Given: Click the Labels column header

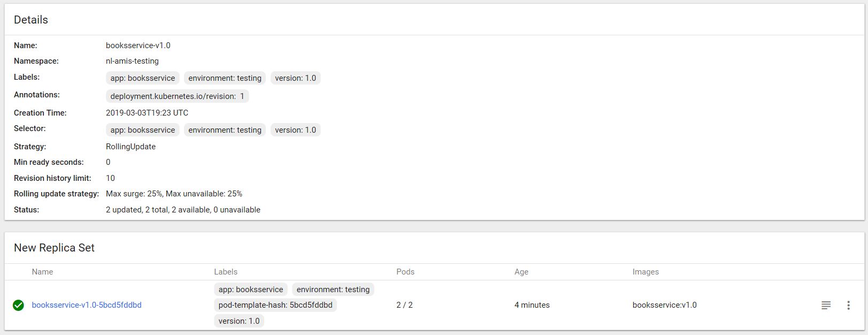Looking at the screenshot, I should click(226, 272).
